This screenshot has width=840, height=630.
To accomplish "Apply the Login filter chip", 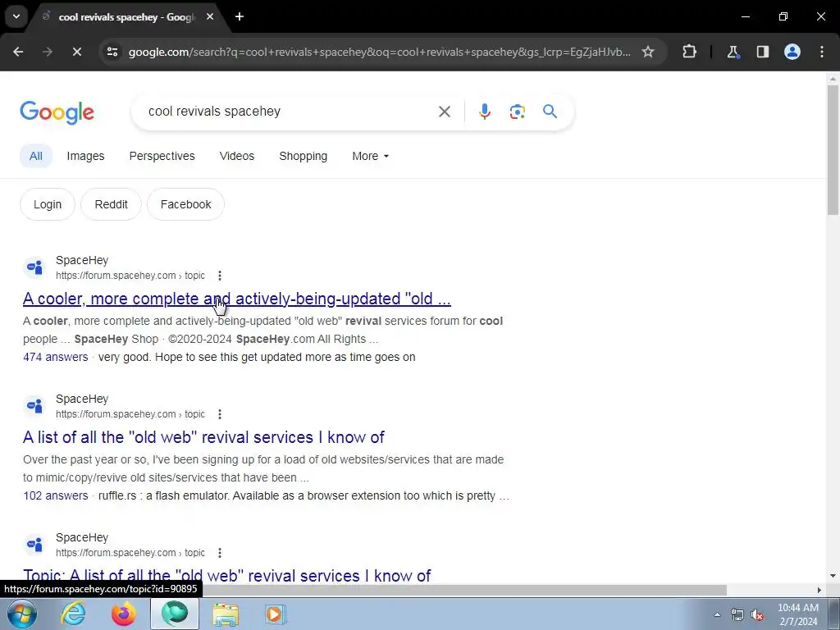I will pos(48,204).
